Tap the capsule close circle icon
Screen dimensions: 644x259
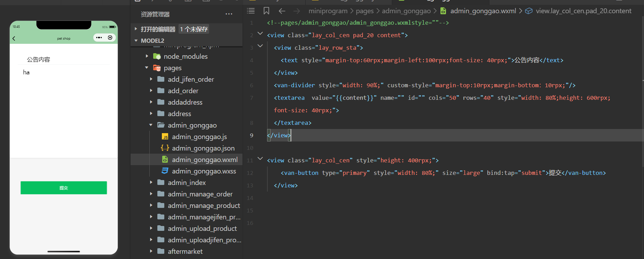(x=110, y=38)
